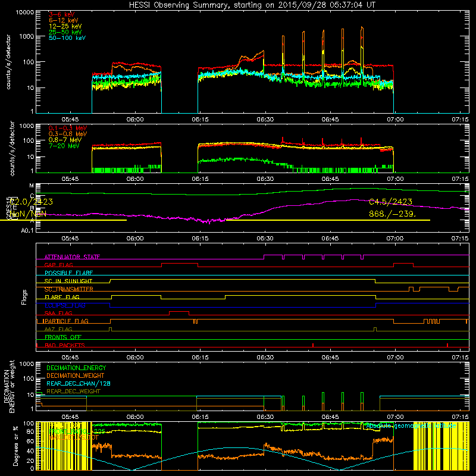
Task: Click the FRONTS_OFF flag label
Action: point(63,337)
